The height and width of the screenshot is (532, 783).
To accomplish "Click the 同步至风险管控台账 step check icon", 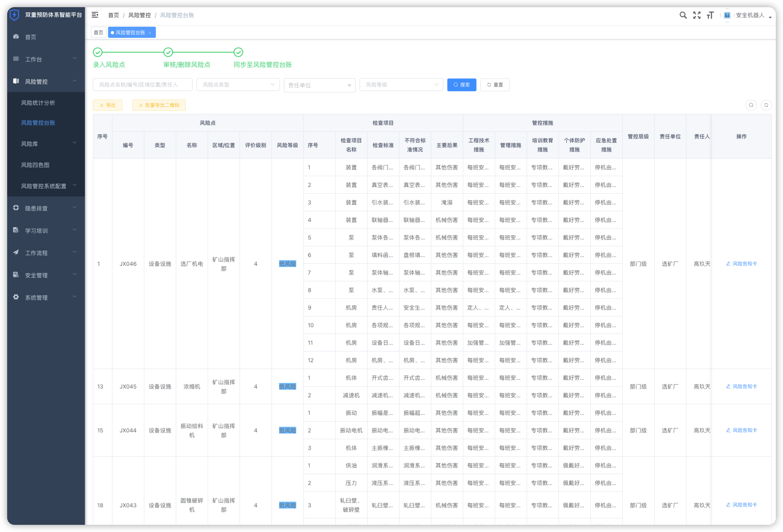I will point(238,52).
